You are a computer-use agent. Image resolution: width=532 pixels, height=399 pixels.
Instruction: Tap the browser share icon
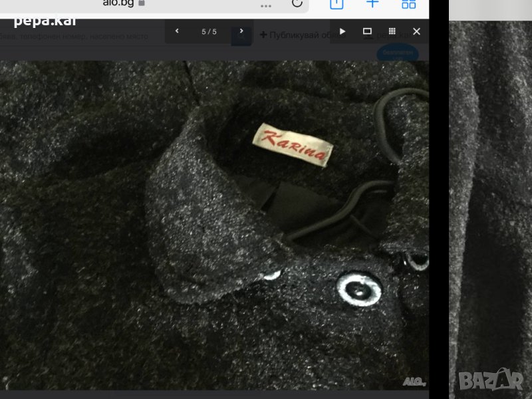coord(337,3)
